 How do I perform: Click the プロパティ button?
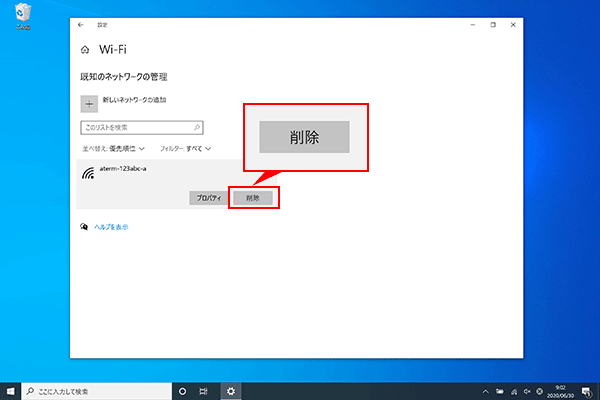click(x=207, y=198)
